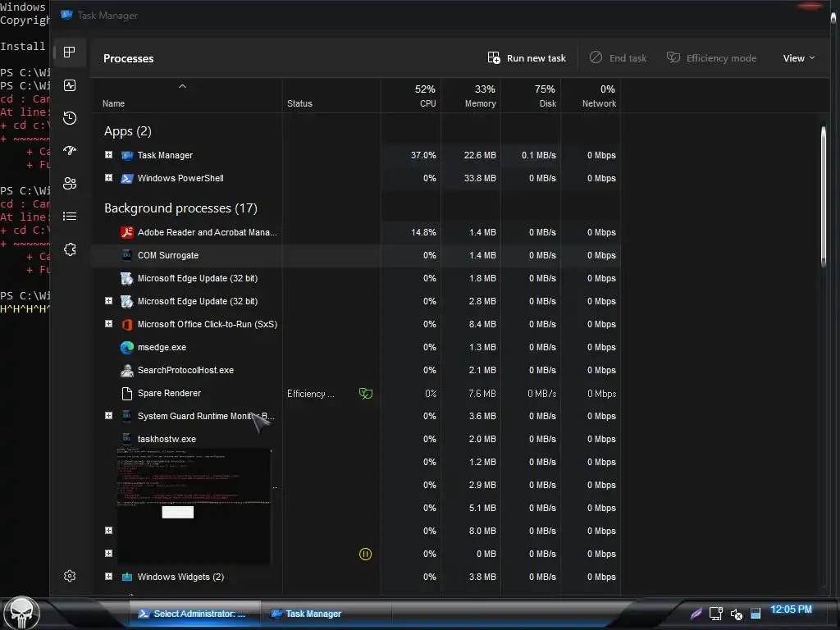Select the SearchProtocolHost.exe process name
Image resolution: width=840 pixels, height=630 pixels.
(x=185, y=370)
